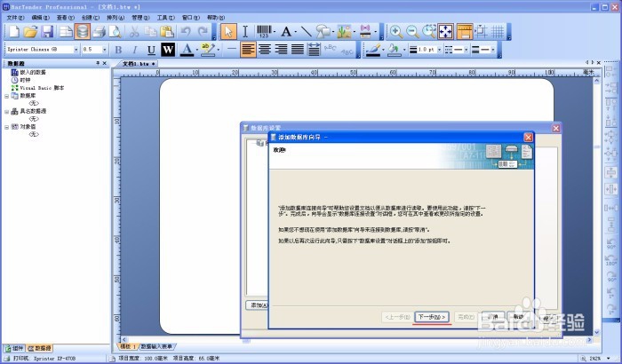Open page setup toolbar icon
This screenshot has width=622, height=364.
point(66,31)
